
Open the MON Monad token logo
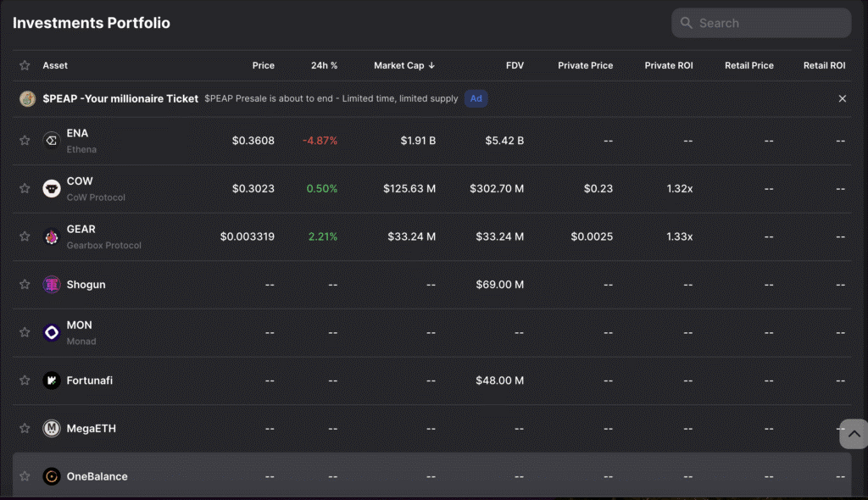(x=52, y=332)
